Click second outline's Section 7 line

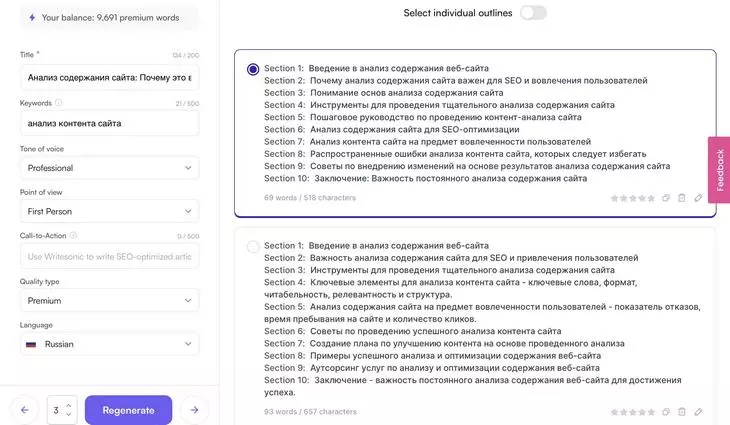444,344
